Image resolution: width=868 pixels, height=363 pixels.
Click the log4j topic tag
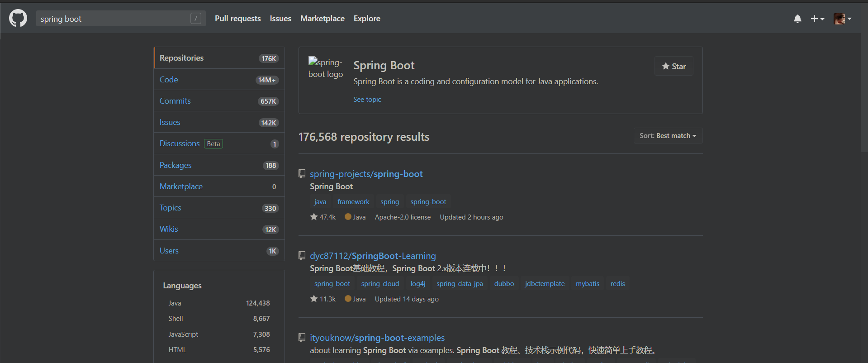pyautogui.click(x=418, y=284)
